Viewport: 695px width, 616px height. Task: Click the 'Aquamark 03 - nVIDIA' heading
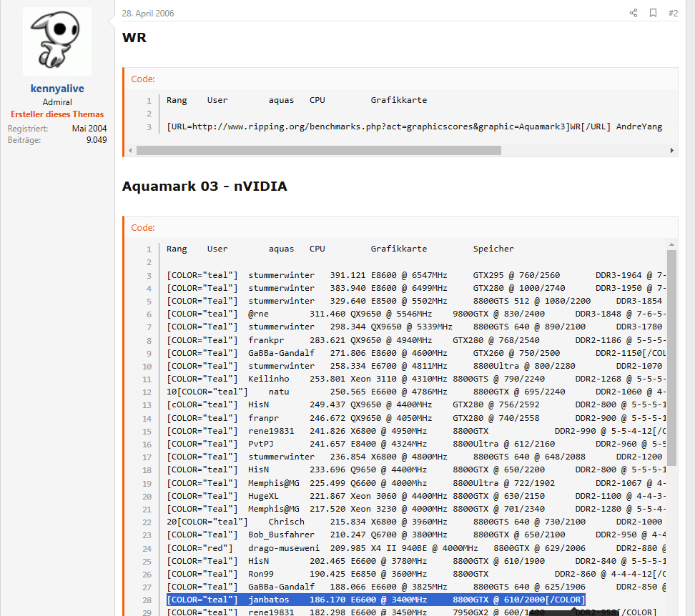click(x=204, y=186)
